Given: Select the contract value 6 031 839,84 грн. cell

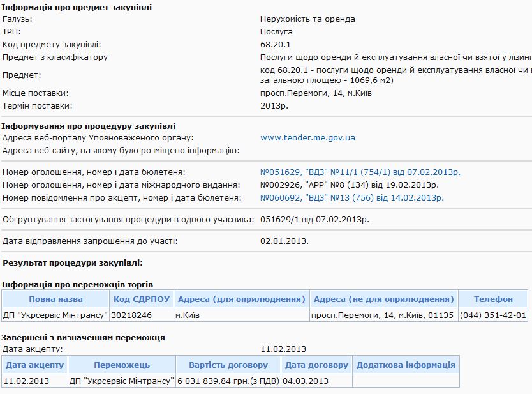Looking at the screenshot, I should [228, 381].
